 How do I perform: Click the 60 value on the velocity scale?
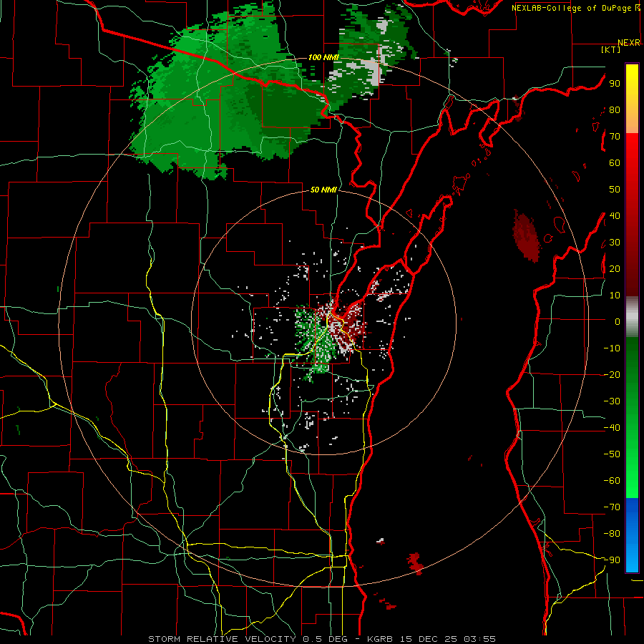(x=615, y=162)
